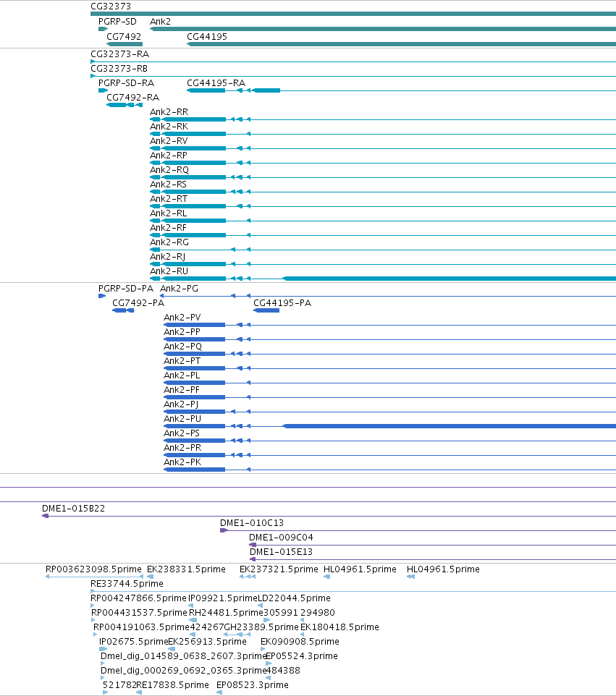Select EST EK180418.5prime
The height and width of the screenshot is (696, 616).
(339, 627)
